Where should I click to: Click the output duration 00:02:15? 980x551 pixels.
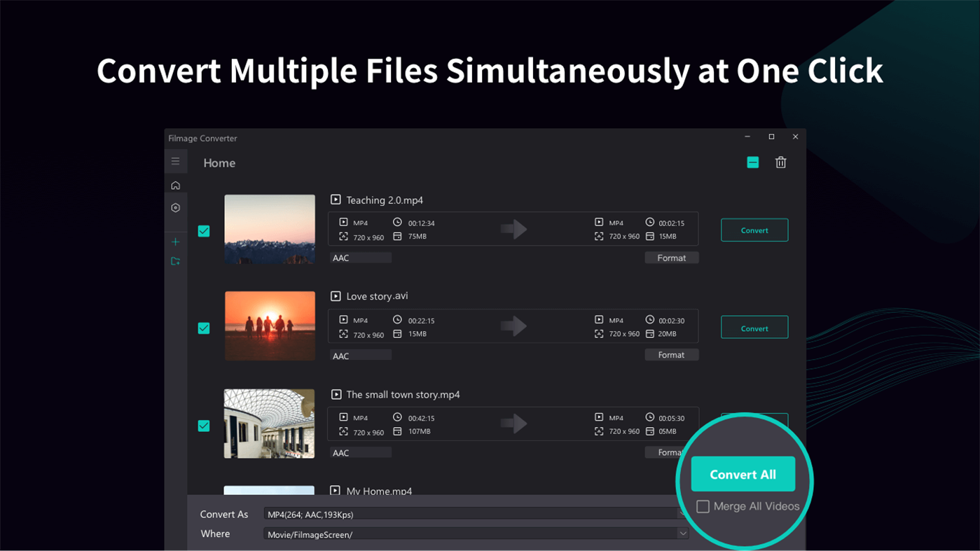[671, 223]
